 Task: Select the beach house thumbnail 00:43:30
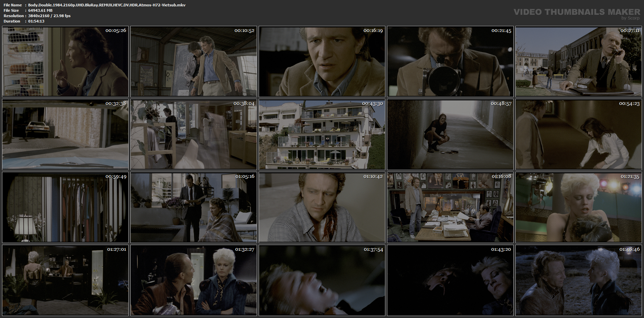click(x=322, y=134)
